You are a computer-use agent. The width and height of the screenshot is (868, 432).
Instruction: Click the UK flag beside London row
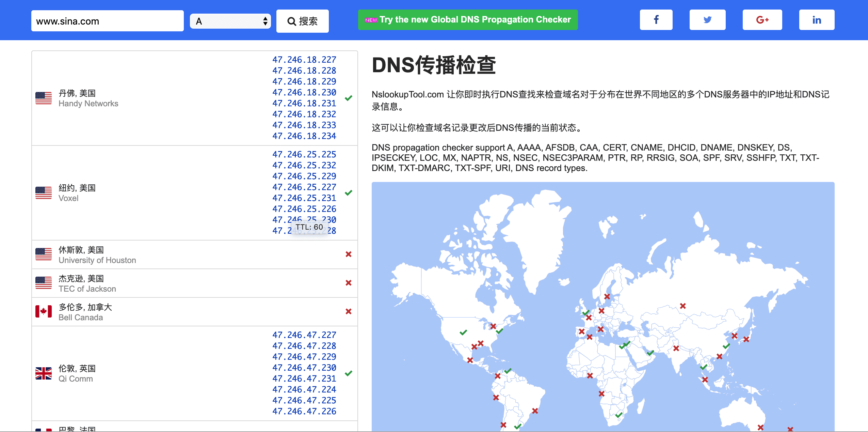(44, 373)
